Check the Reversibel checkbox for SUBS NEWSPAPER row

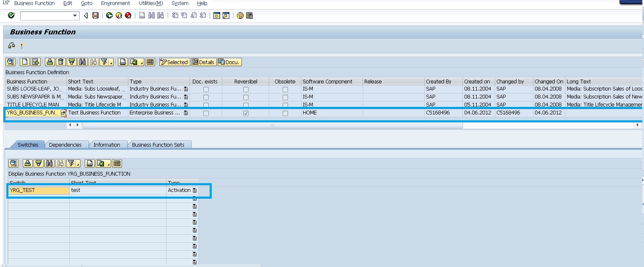click(x=245, y=97)
